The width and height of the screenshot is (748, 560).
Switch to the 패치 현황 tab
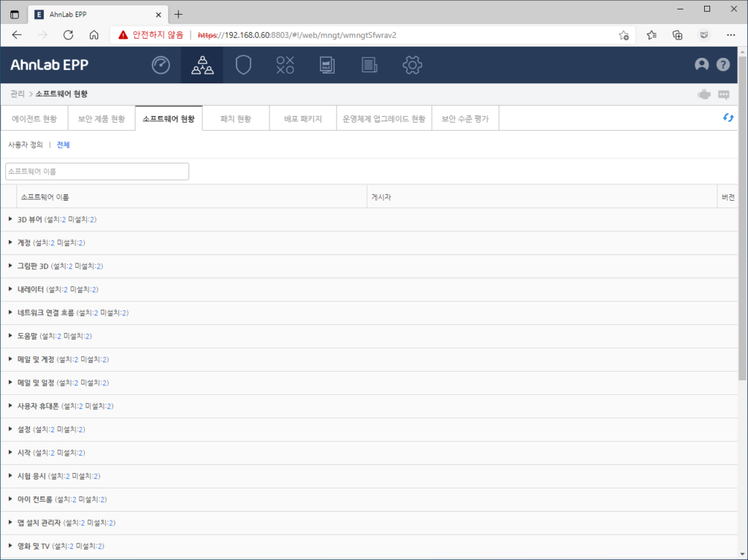click(236, 118)
